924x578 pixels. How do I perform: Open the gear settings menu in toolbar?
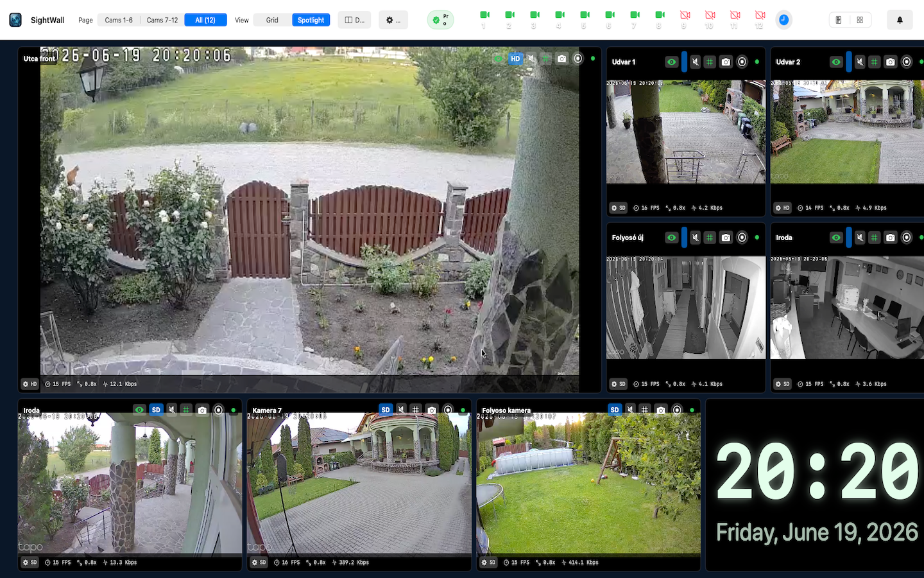(x=393, y=20)
